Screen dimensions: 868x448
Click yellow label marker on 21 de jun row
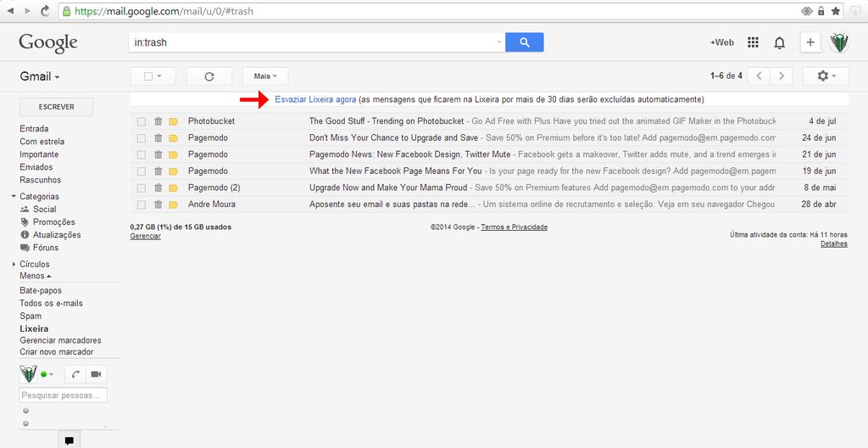[173, 154]
